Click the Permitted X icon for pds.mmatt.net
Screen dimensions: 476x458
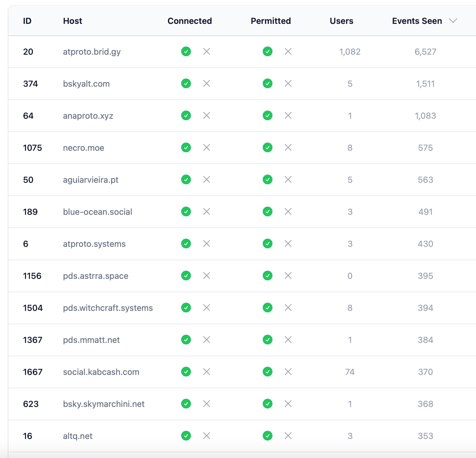point(288,340)
